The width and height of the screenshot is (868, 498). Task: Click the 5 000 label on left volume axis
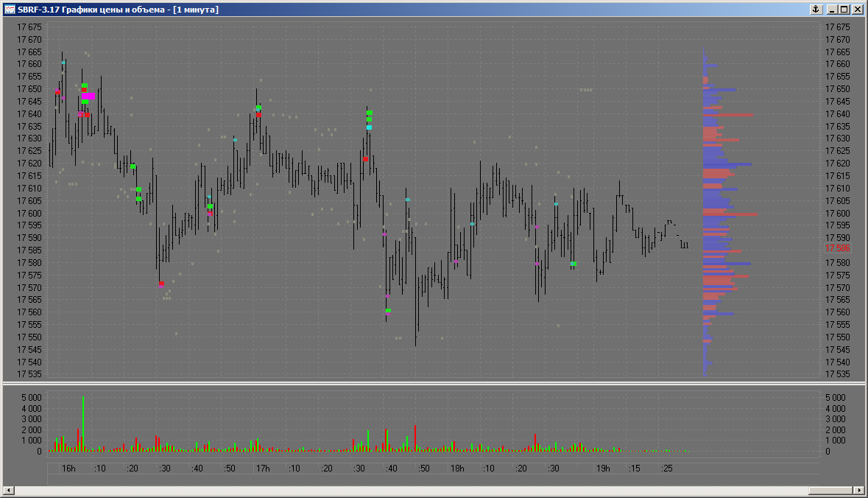pos(29,397)
